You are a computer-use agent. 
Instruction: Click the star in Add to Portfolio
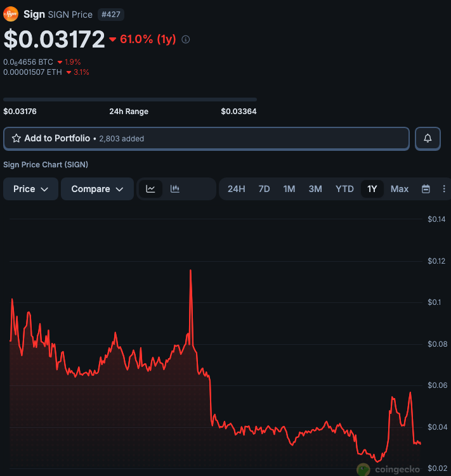(16, 138)
